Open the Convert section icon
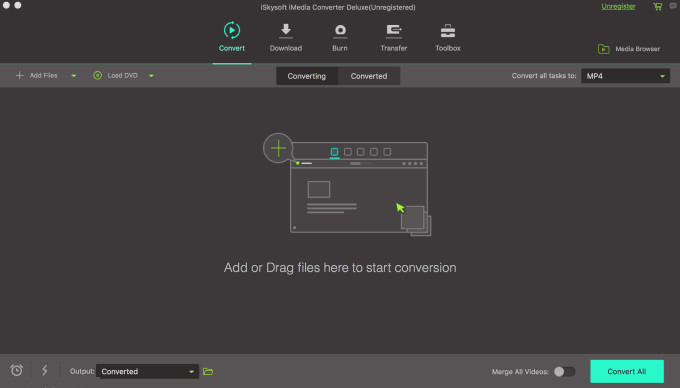 point(232,30)
